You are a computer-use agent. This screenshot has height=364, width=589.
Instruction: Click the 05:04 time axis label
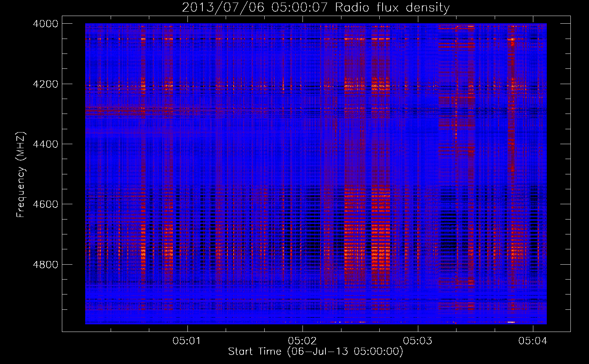pyautogui.click(x=533, y=341)
